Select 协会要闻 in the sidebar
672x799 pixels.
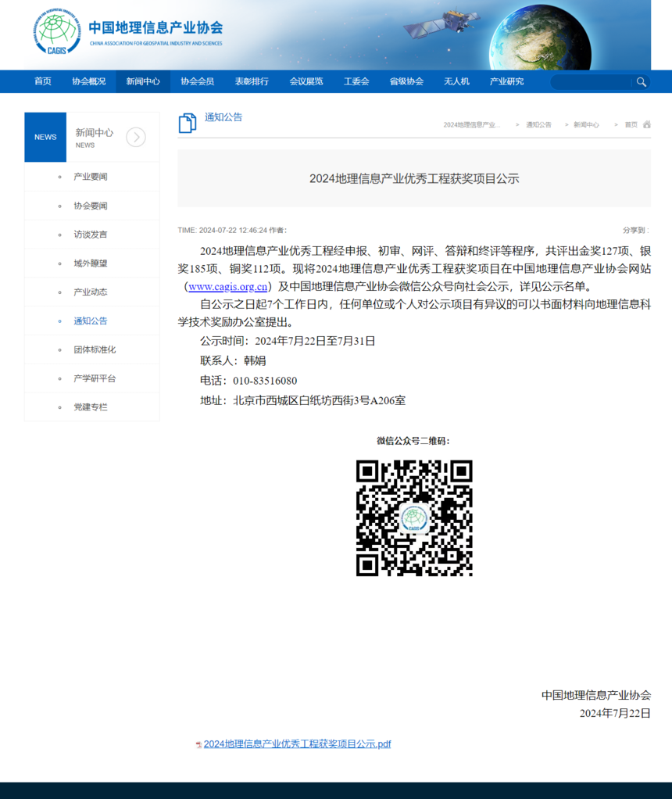click(x=91, y=206)
